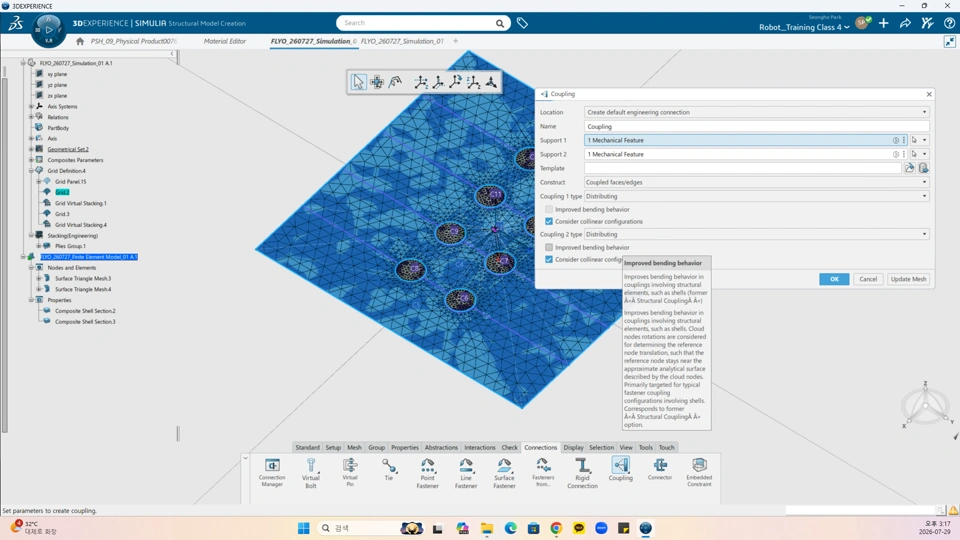Click the Template import folder icon
The width and height of the screenshot is (960, 540).
[x=910, y=168]
